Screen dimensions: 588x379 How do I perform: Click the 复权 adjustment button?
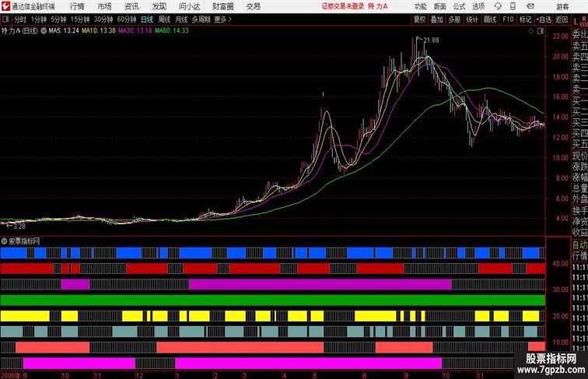click(x=420, y=19)
